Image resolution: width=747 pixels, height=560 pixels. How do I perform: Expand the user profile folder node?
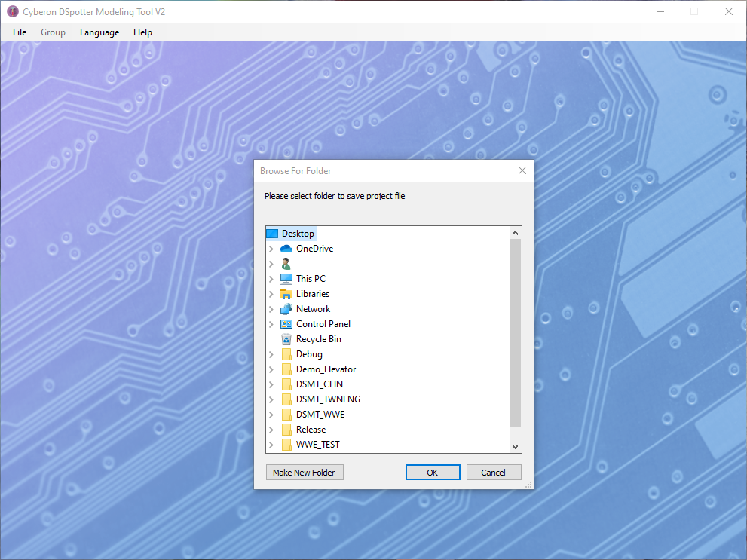(271, 264)
